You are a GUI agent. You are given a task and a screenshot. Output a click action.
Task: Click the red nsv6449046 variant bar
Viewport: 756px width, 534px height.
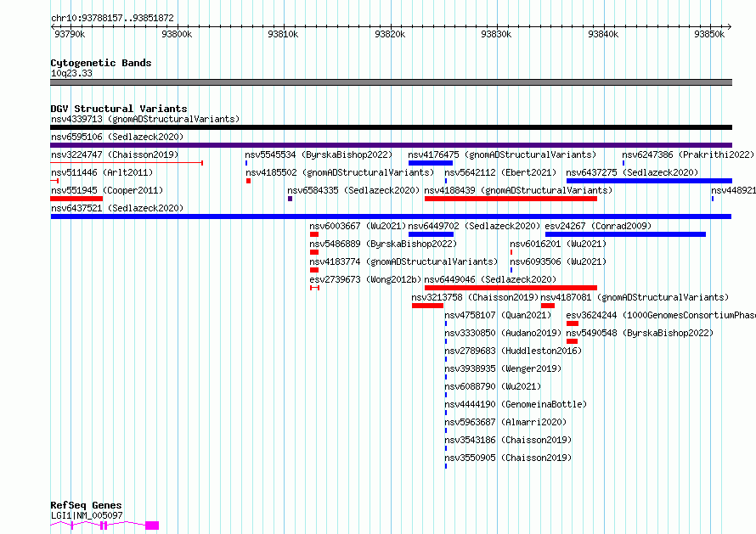click(511, 288)
